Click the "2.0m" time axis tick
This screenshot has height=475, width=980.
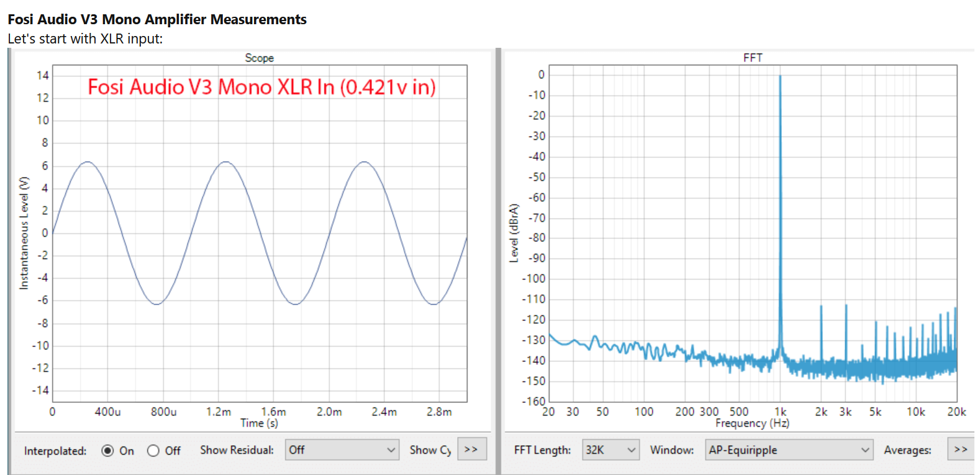(x=329, y=412)
